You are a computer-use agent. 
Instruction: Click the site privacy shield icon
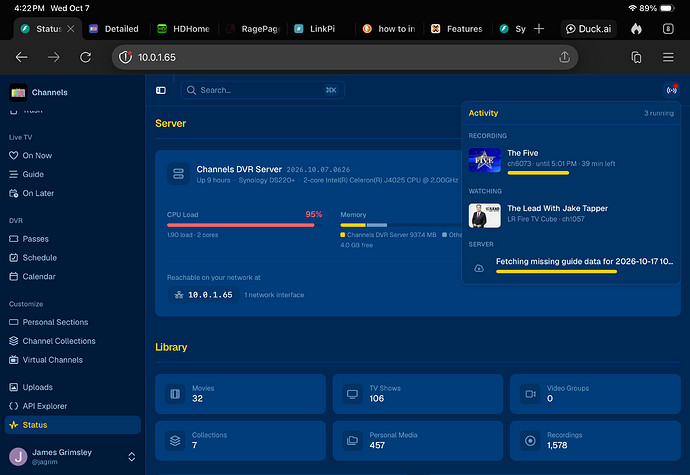tap(125, 57)
